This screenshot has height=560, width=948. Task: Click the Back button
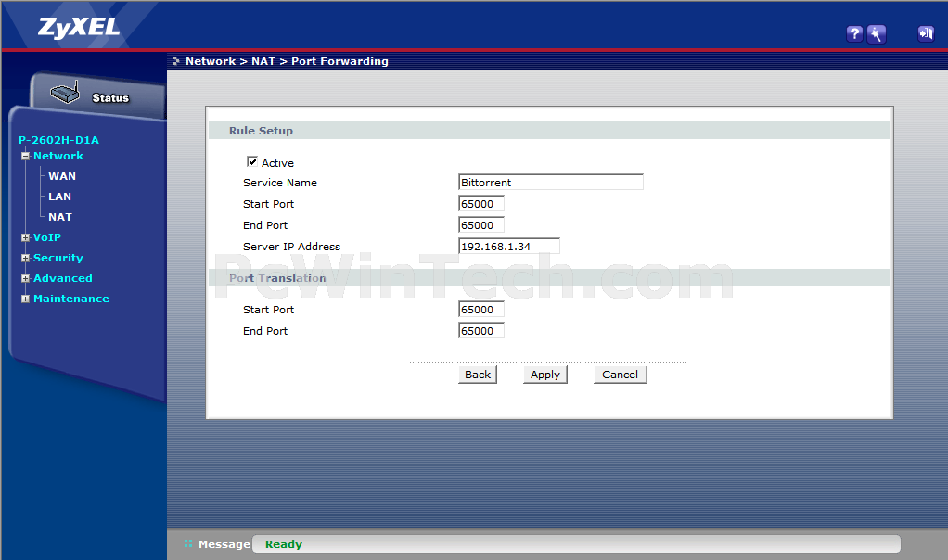coord(478,375)
